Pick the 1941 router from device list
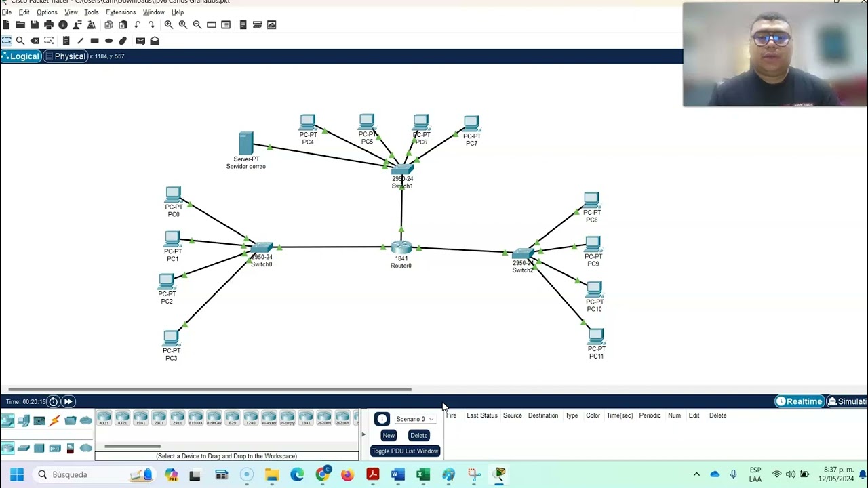The height and width of the screenshot is (488, 868). pos(140,418)
